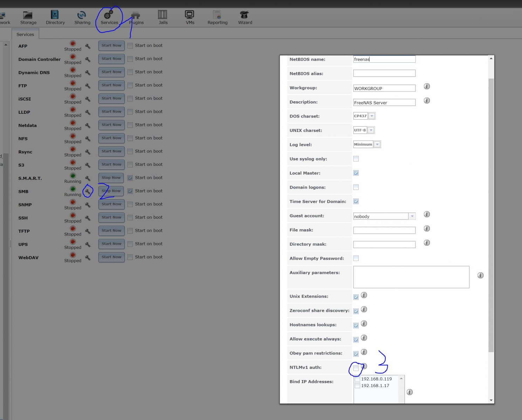Start the NFS service now

click(x=111, y=138)
